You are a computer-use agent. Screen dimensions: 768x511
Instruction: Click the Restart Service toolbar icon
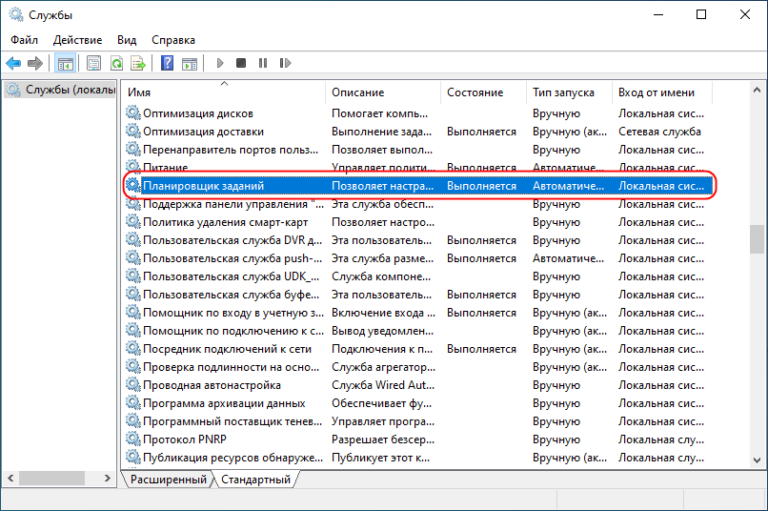click(284, 63)
